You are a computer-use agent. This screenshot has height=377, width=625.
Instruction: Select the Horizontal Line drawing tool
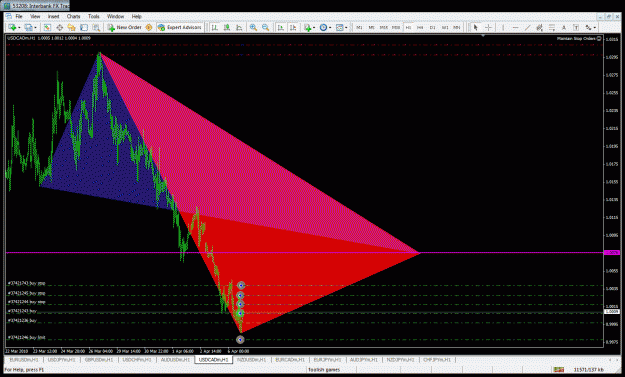pyautogui.click(x=515, y=27)
